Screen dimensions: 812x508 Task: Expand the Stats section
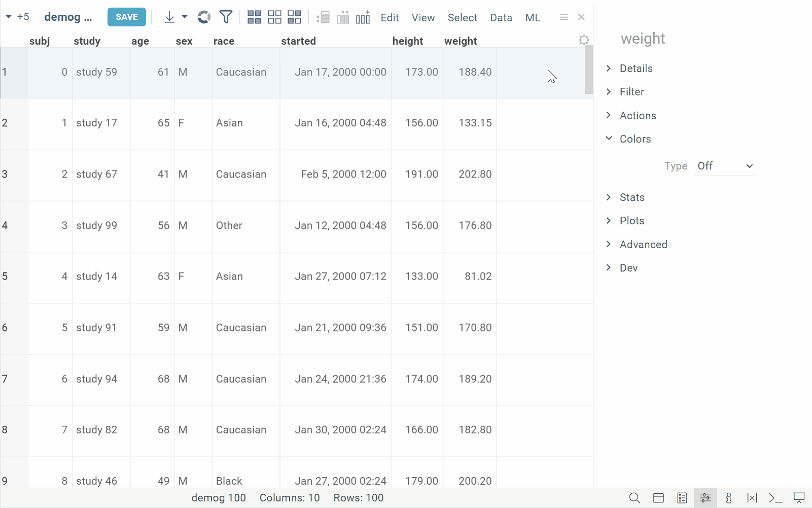[x=632, y=197]
